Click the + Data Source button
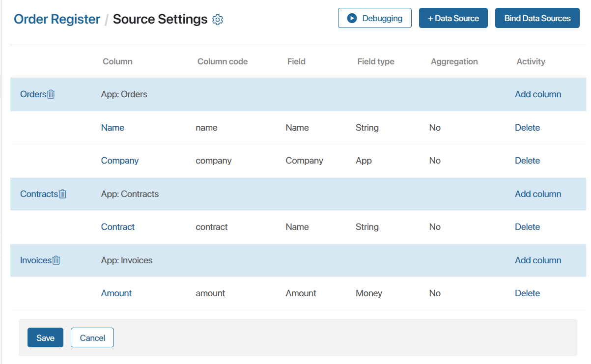This screenshot has height=364, width=591. pos(453,18)
